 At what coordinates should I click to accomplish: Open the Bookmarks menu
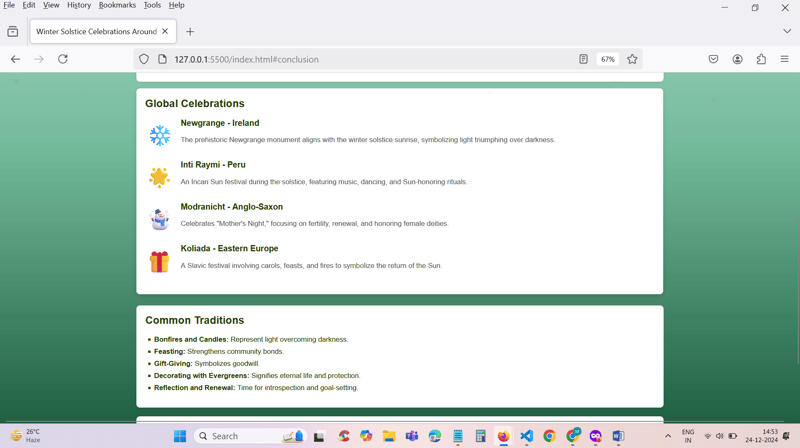tap(117, 5)
